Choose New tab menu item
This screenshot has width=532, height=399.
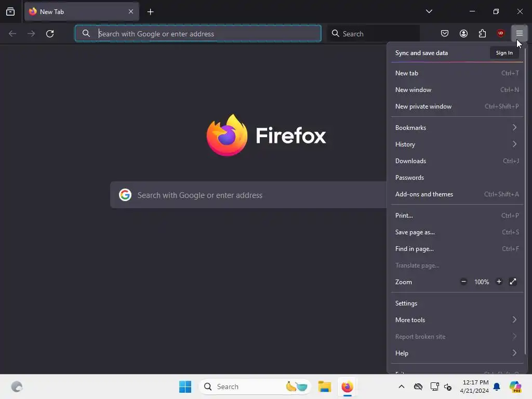click(457, 73)
